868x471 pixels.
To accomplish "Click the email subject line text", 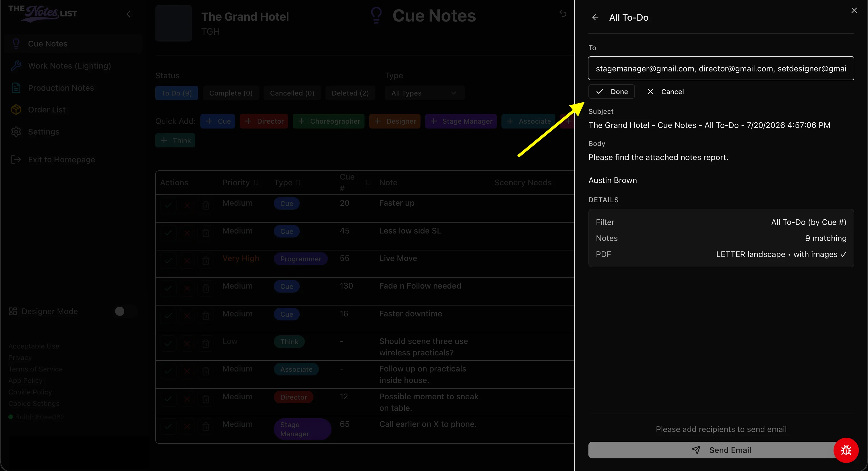I will pos(709,125).
